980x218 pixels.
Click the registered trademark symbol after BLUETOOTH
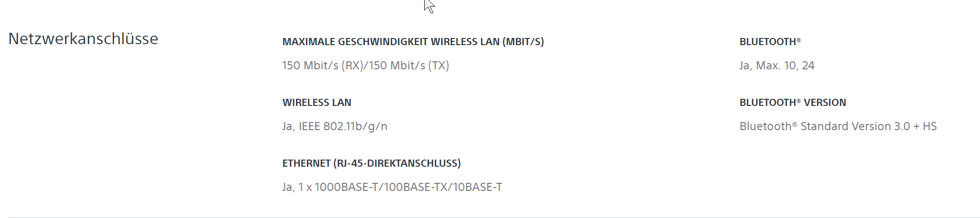coord(799,40)
